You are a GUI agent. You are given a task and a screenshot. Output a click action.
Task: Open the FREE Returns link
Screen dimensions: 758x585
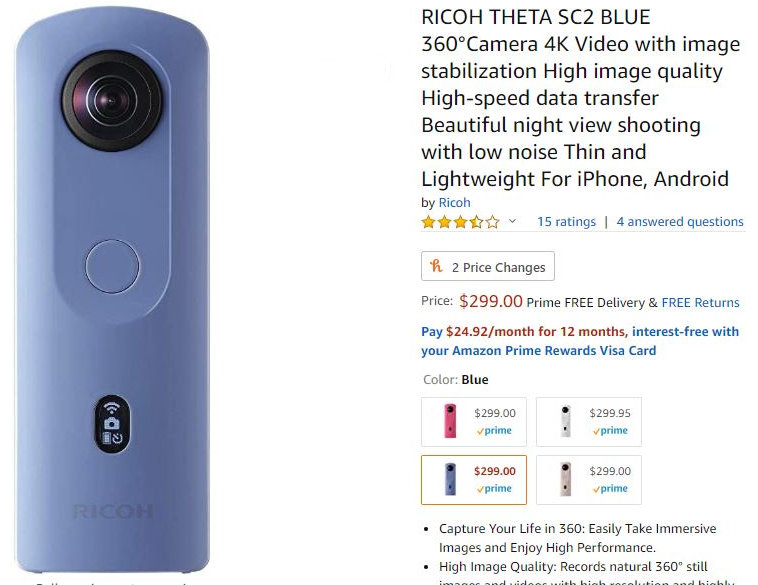coord(700,303)
